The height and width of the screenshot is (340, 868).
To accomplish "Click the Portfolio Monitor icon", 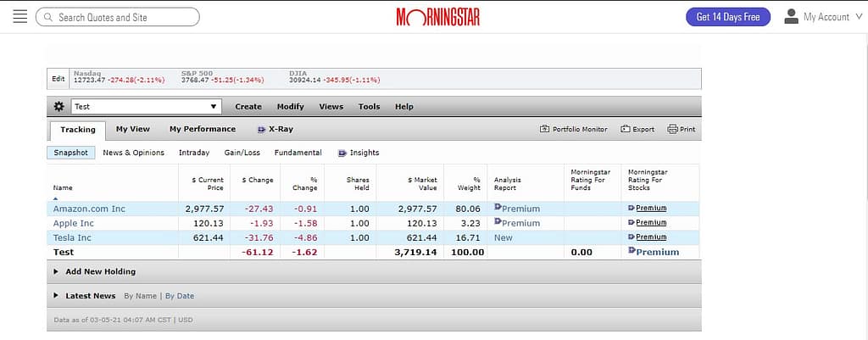I will [545, 129].
